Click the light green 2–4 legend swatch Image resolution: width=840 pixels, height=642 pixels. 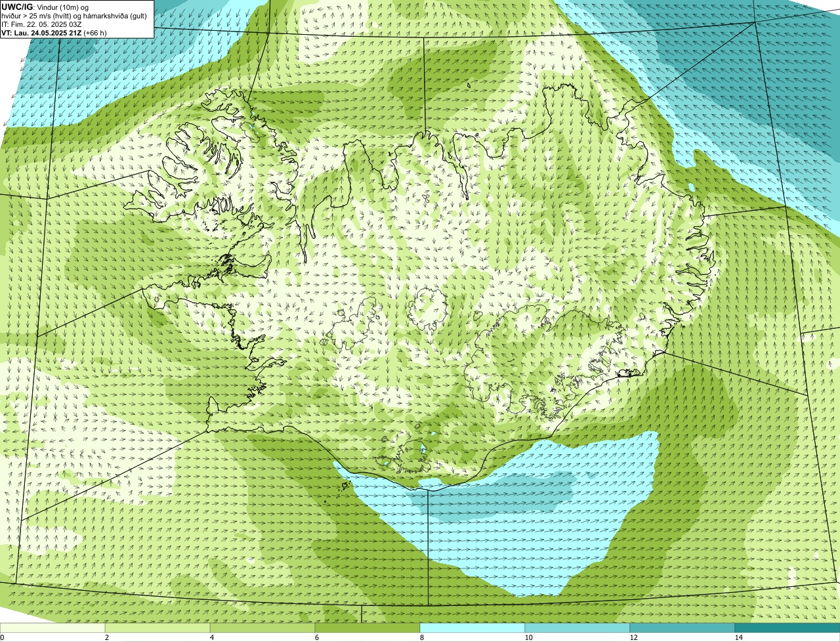(x=157, y=628)
